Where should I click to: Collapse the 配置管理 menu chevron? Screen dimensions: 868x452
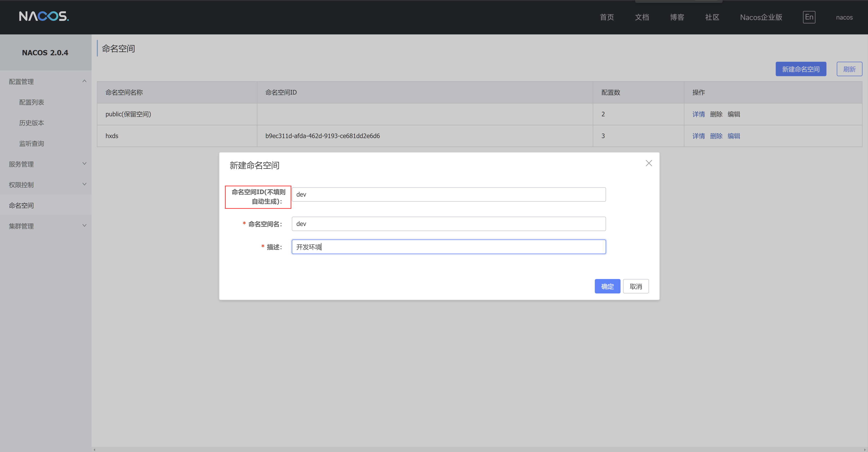[x=84, y=81]
